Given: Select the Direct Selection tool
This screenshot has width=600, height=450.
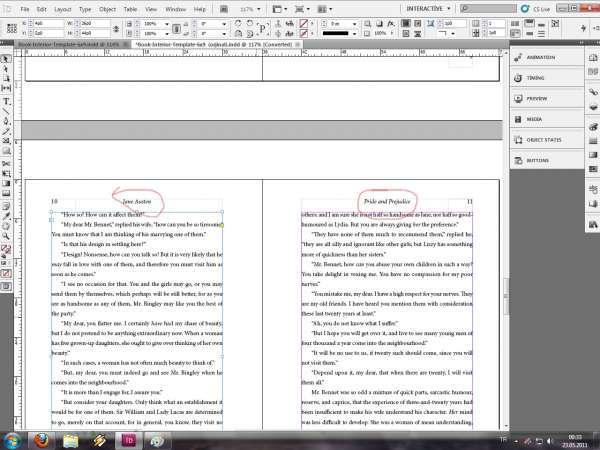Looking at the screenshot, I should tap(6, 69).
